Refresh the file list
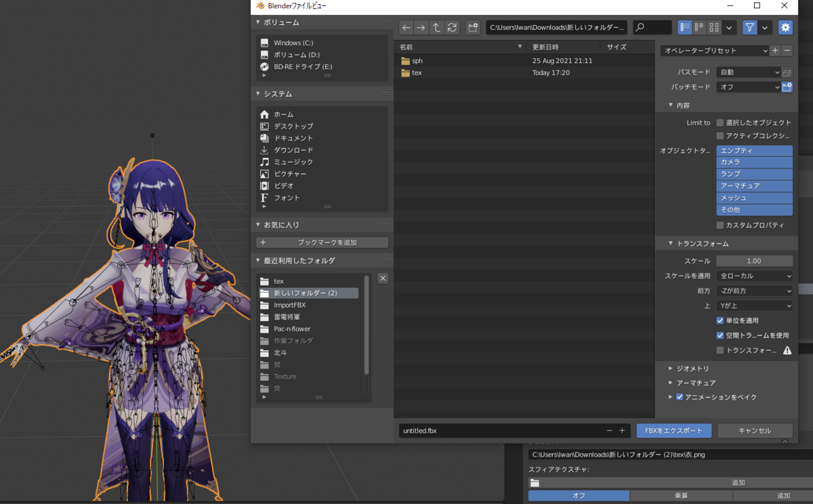Image resolution: width=813 pixels, height=504 pixels. pos(452,28)
